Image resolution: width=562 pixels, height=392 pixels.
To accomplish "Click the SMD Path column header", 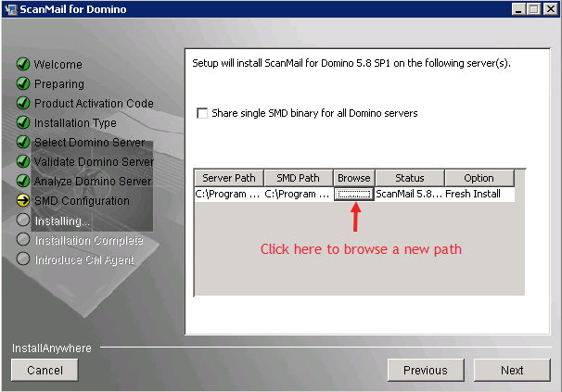I will tap(298, 178).
